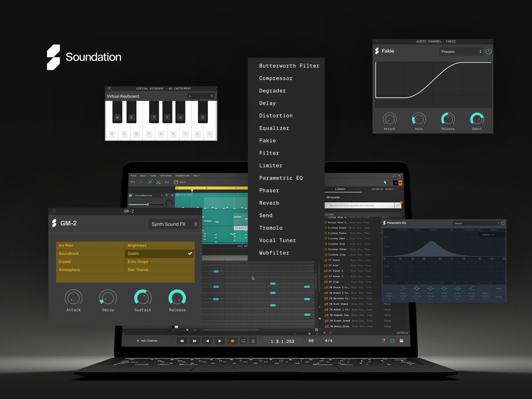Switch to the Library tab
Screen dimensions: 532x399
coord(340,189)
